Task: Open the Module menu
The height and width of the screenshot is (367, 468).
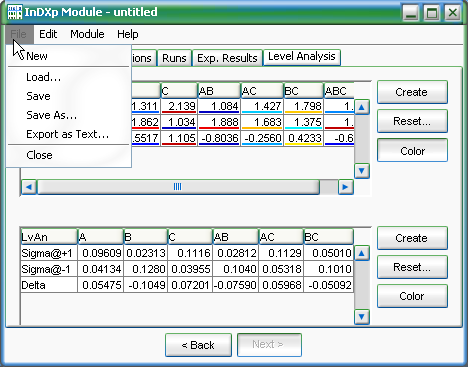Action: click(87, 34)
